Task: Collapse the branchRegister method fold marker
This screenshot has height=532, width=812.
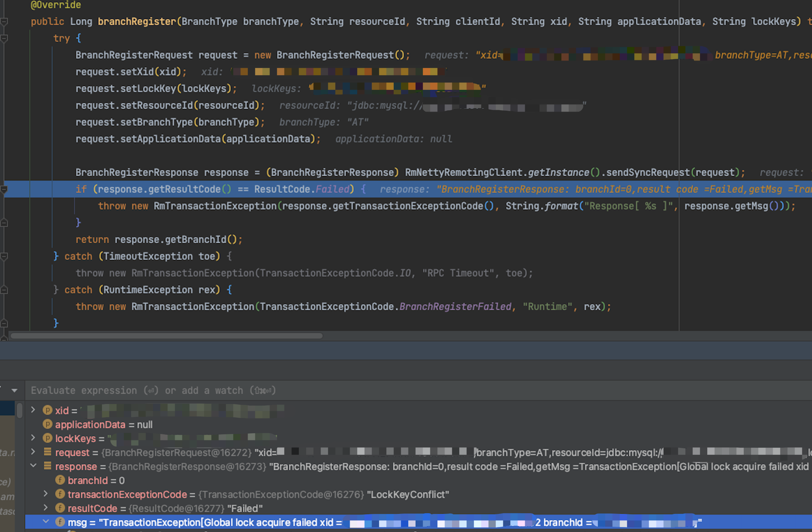Action: coord(4,22)
